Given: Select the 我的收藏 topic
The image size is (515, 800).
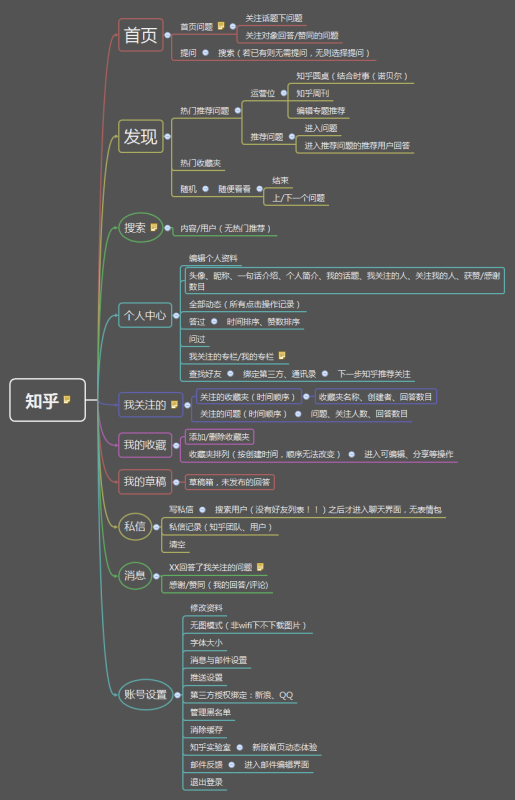Looking at the screenshot, I should (145, 445).
